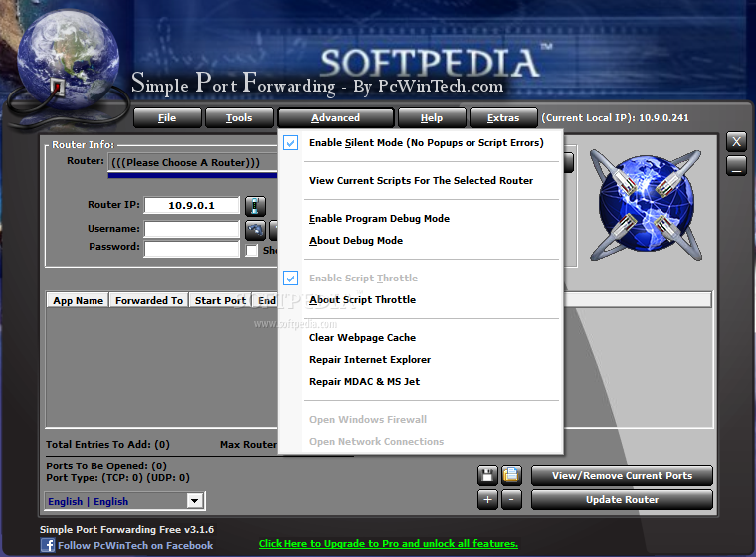Viewport: 756px width, 557px height.
Task: Open the Help menu
Action: tap(432, 118)
